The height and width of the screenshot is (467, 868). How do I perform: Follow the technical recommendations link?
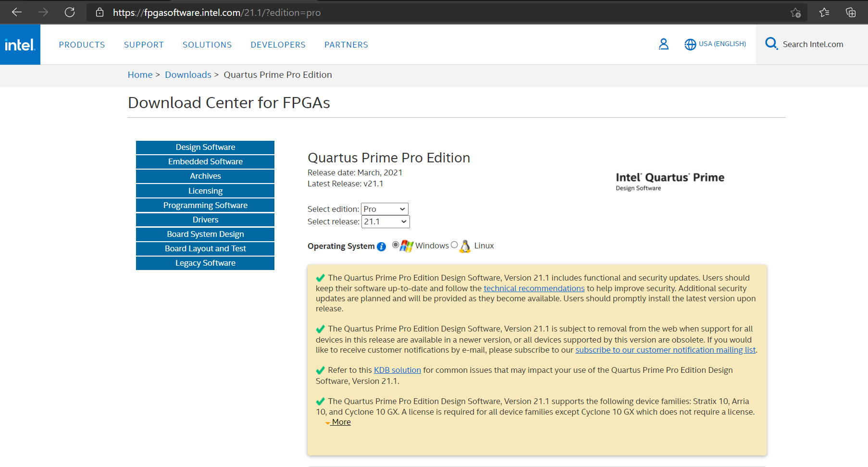pyautogui.click(x=534, y=288)
